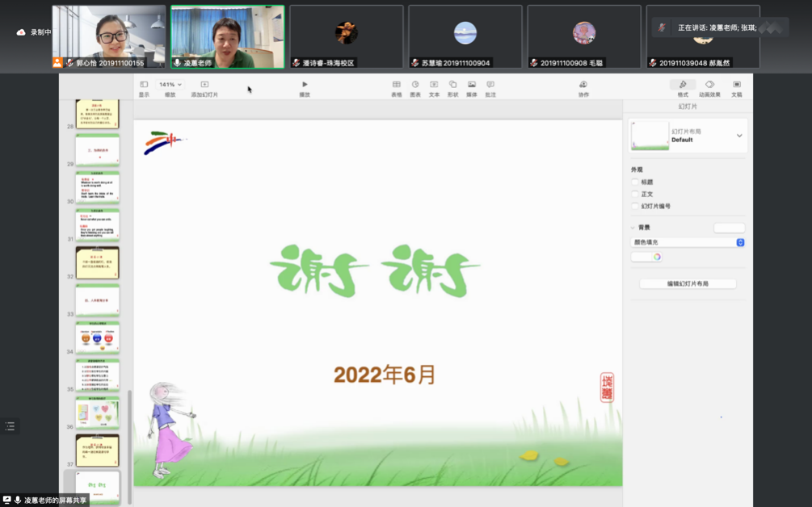Expand the 幻灯片布局 Default layout chooser
The height and width of the screenshot is (507, 812).
pyautogui.click(x=738, y=136)
